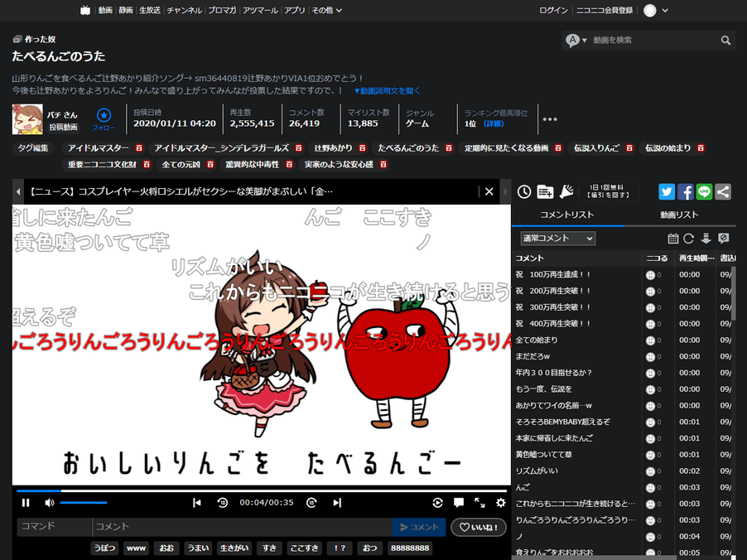
Task: Nicoru the リズムがいい comment
Action: point(650,471)
